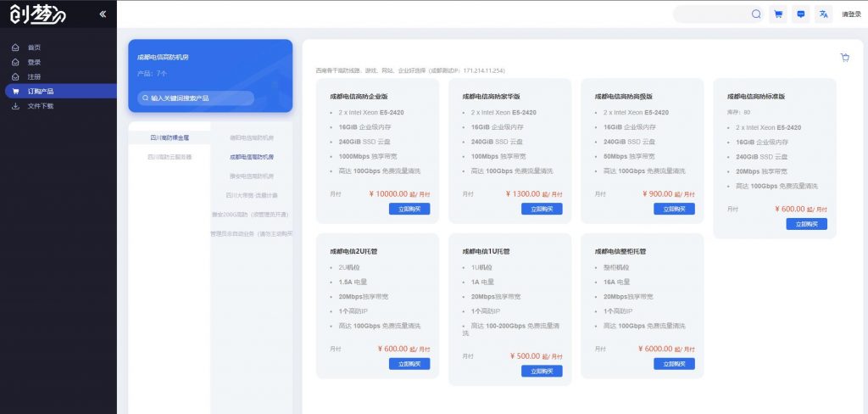Image resolution: width=868 pixels, height=414 pixels.
Task: Select 管理员非自助业务 entry in the list
Action: (252, 234)
